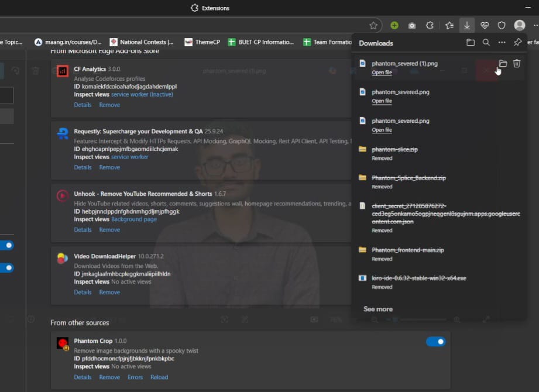
Task: Open more options dots in Downloads panel
Action: tap(502, 42)
